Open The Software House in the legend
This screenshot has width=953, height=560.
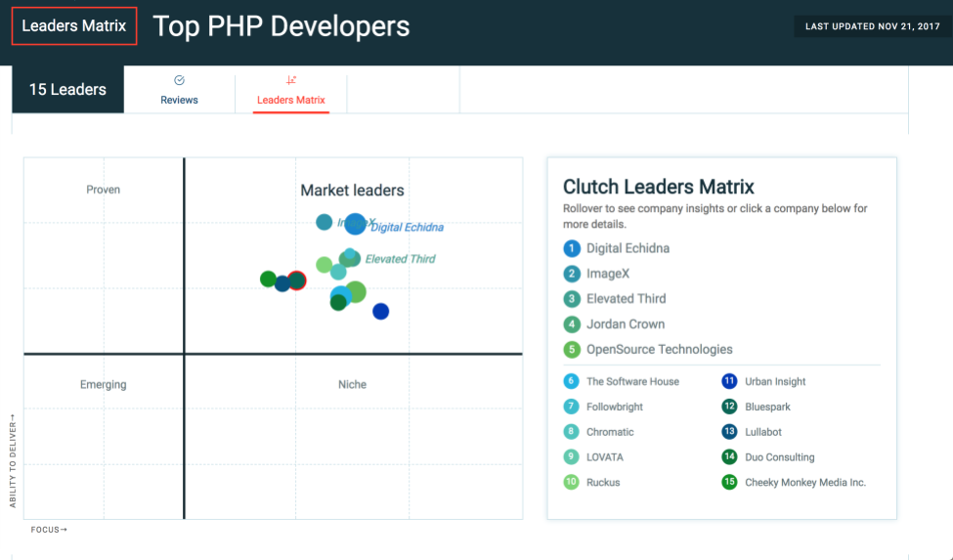pyautogui.click(x=632, y=381)
